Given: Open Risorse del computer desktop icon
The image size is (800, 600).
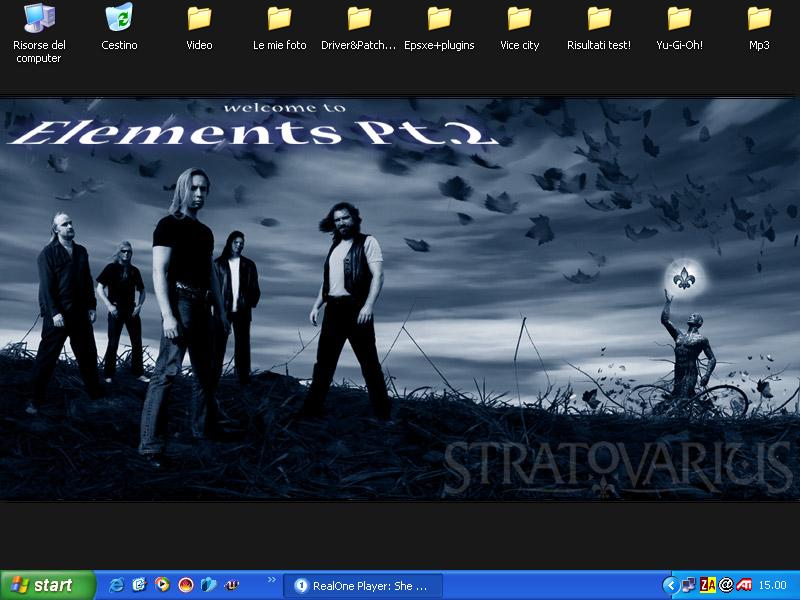Looking at the screenshot, I should coord(39,19).
